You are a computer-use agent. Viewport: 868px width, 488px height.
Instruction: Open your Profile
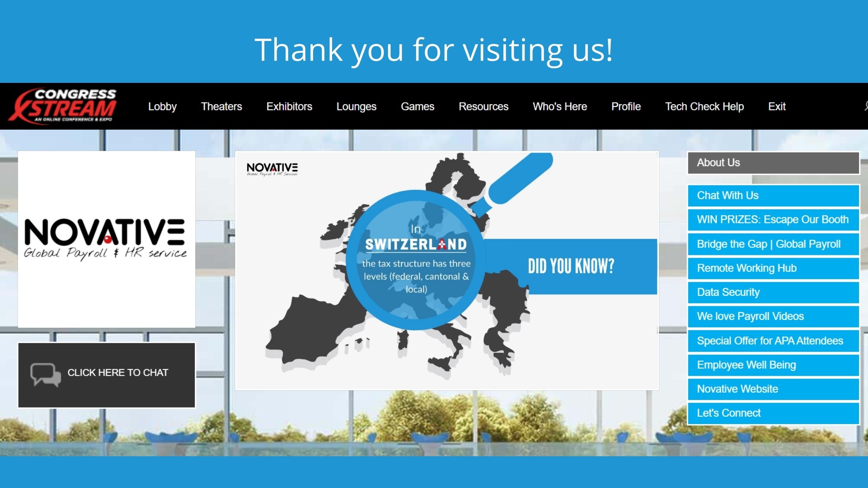626,107
